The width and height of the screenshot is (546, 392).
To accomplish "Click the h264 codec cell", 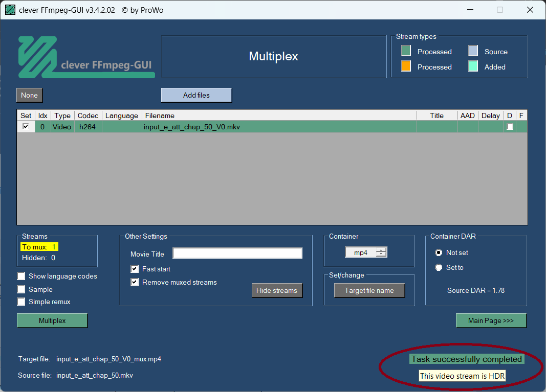I will pyautogui.click(x=88, y=127).
